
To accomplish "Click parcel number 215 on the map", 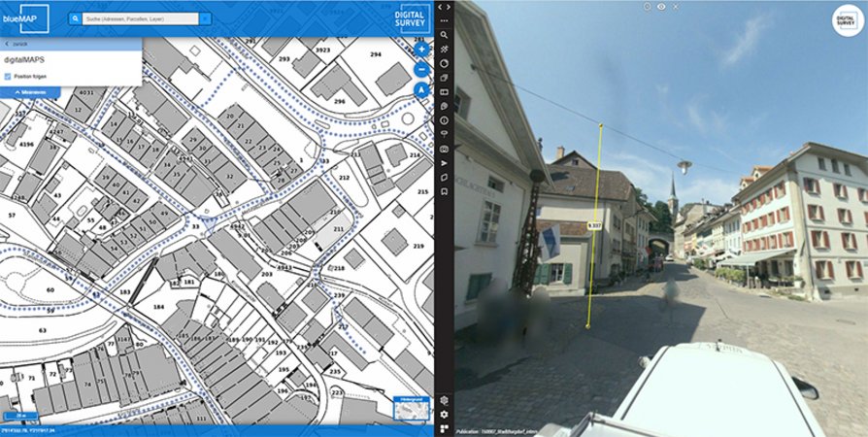I will [422, 191].
